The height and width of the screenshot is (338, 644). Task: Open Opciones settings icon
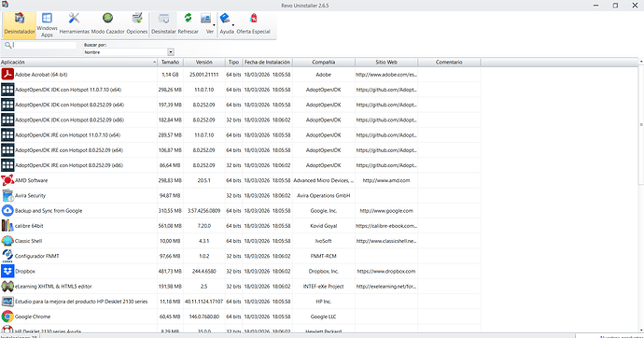[137, 24]
